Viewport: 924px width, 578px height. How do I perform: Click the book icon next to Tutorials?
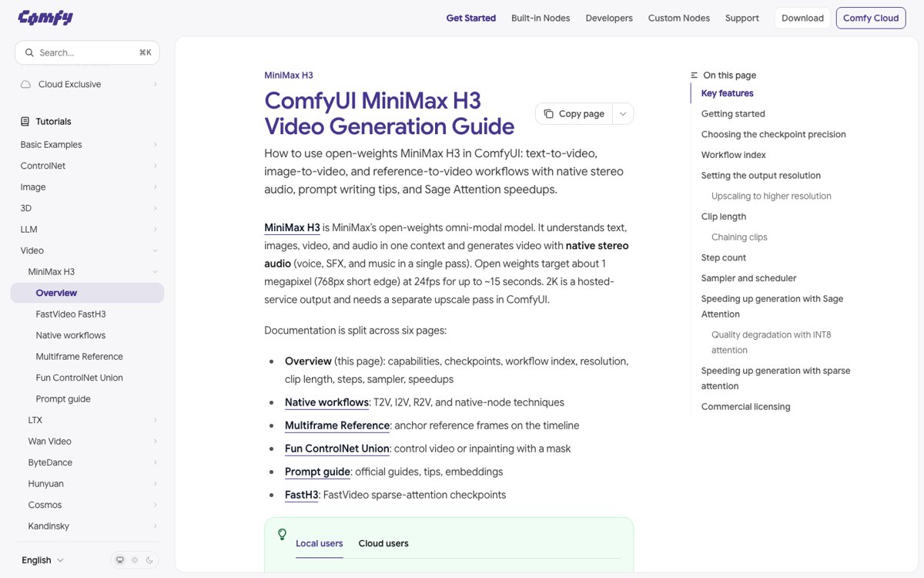tap(25, 122)
